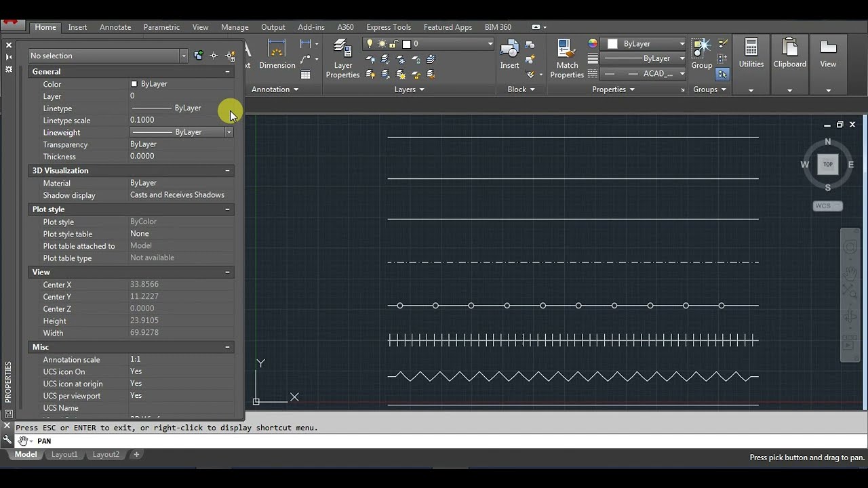Image resolution: width=868 pixels, height=488 pixels.
Task: Click the Layer Off icon in Layers panel
Action: 371,60
